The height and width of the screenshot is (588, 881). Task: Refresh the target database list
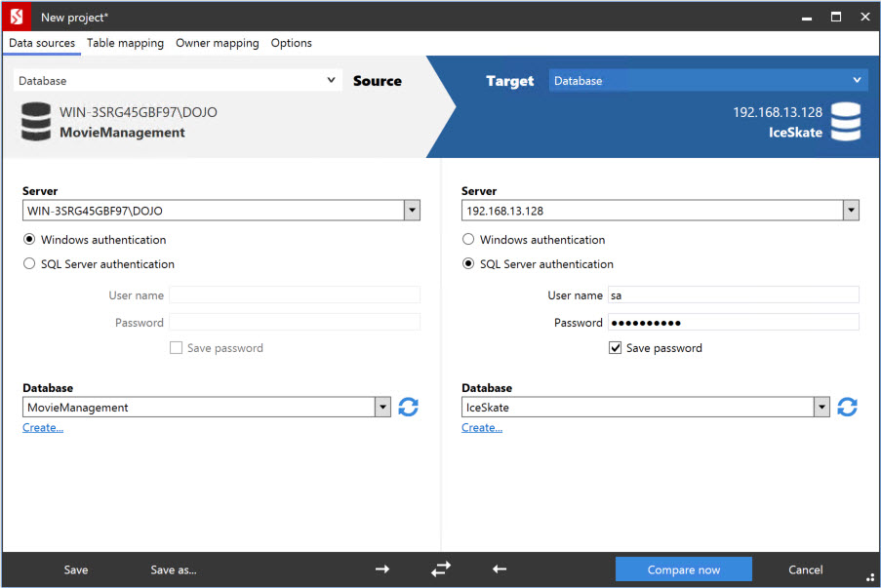(847, 408)
